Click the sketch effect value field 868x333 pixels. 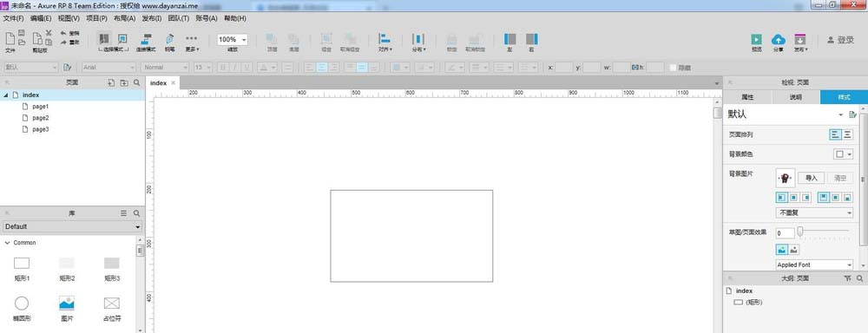coord(785,233)
